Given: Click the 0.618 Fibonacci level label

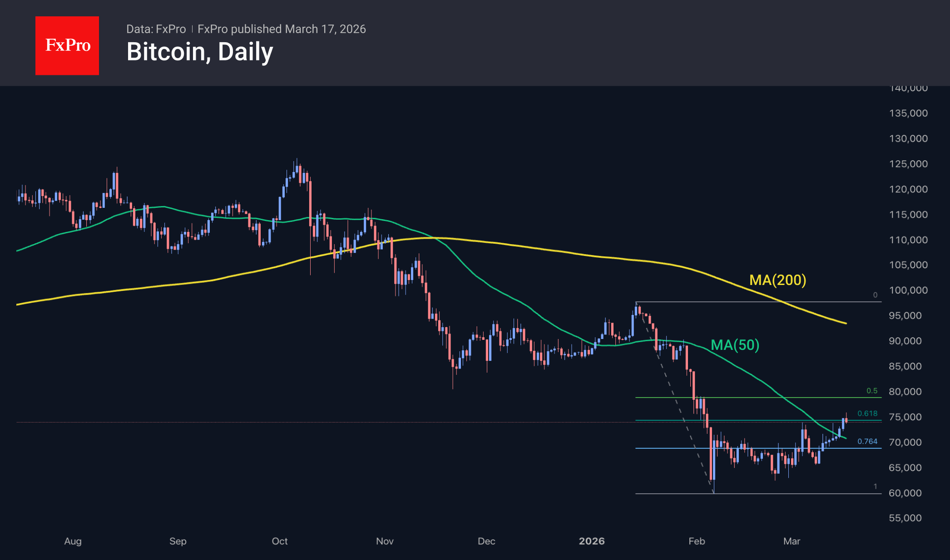Looking at the screenshot, I should tap(867, 413).
